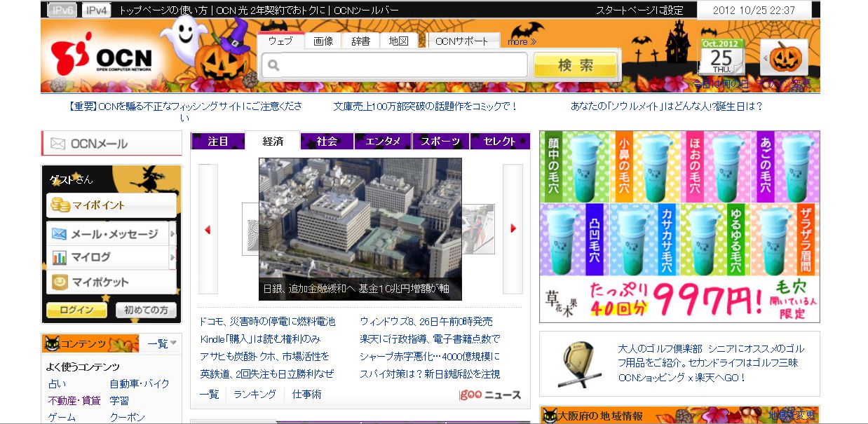The image size is (868, 424).
Task: Expand メール・メッセージ side arrow
Action: tap(172, 234)
